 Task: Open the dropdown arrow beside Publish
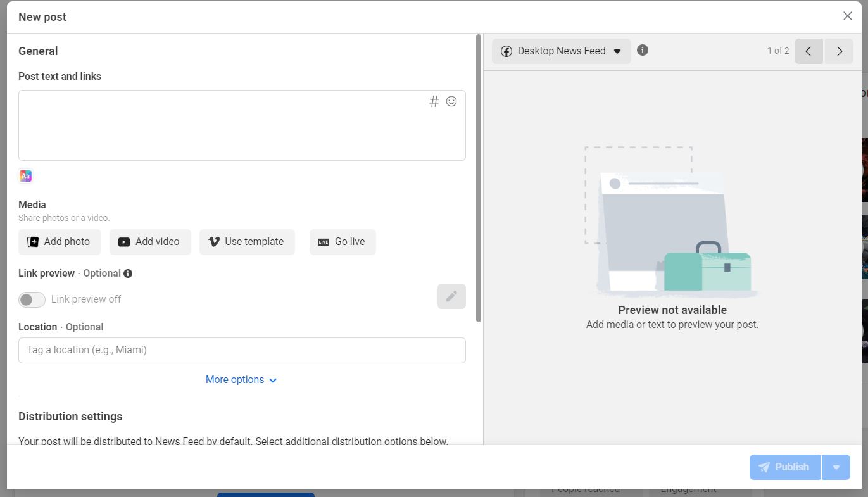tap(836, 467)
